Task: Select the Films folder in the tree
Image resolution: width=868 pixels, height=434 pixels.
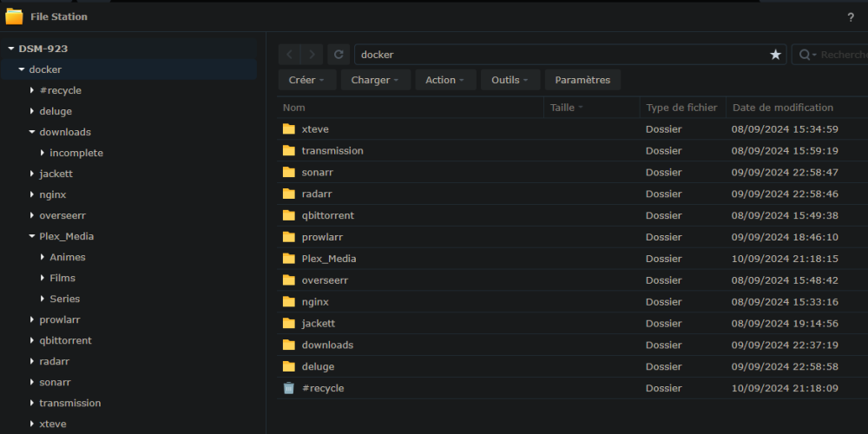Action: click(62, 278)
